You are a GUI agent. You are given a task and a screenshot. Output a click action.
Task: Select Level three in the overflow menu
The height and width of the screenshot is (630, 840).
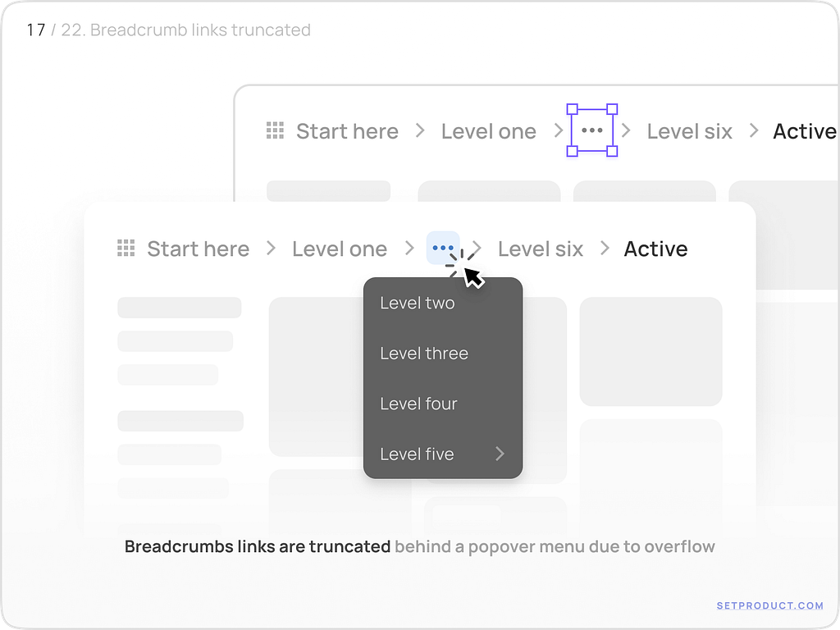(424, 354)
